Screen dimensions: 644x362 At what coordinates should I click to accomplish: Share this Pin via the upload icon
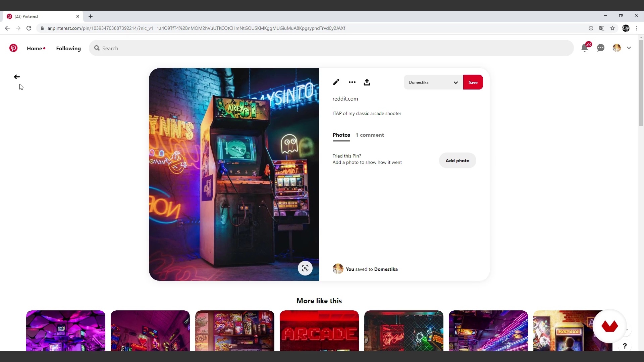pos(367,82)
